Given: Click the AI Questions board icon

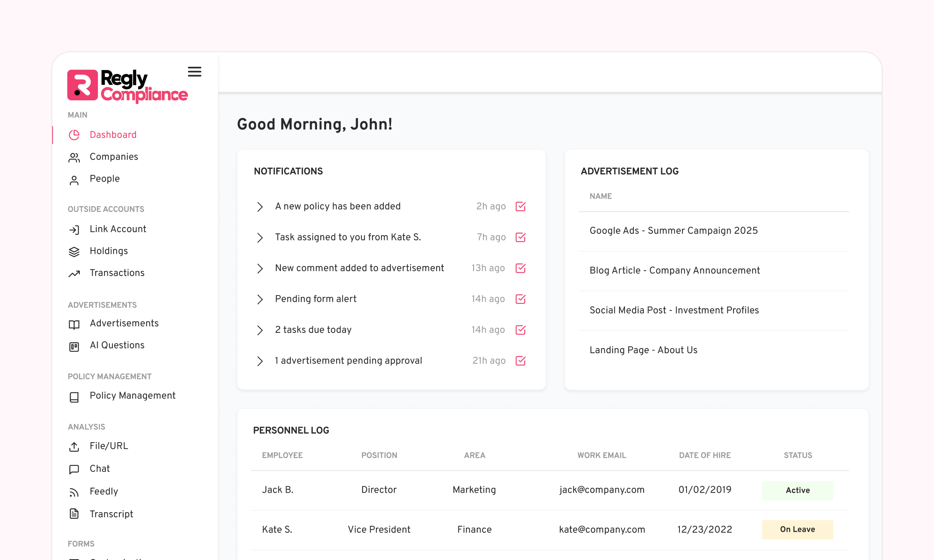Looking at the screenshot, I should (74, 346).
